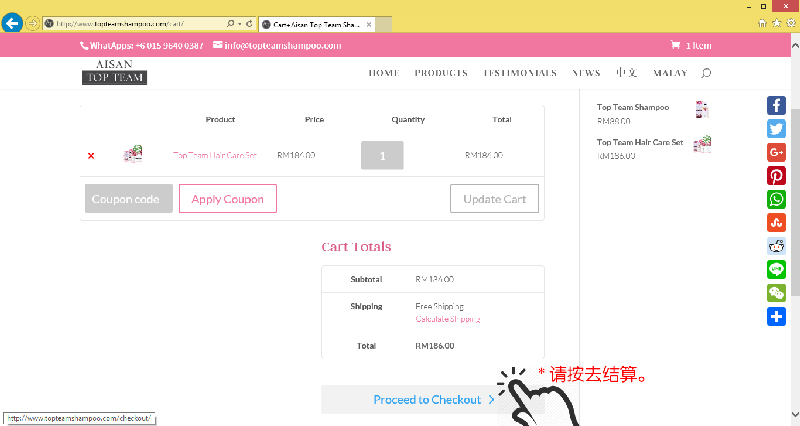
Task: Open the PRODUCTS menu
Action: point(441,73)
